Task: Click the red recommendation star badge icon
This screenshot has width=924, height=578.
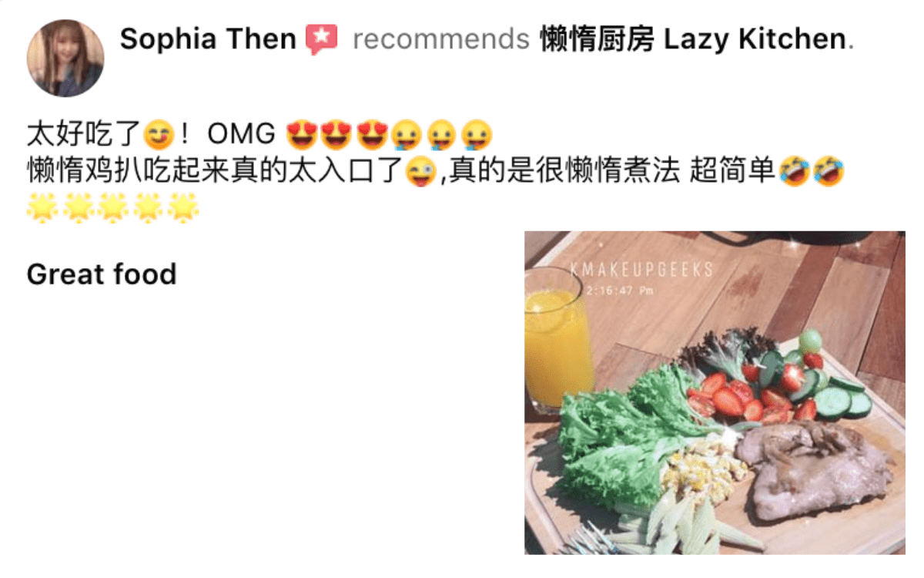Action: (x=321, y=39)
